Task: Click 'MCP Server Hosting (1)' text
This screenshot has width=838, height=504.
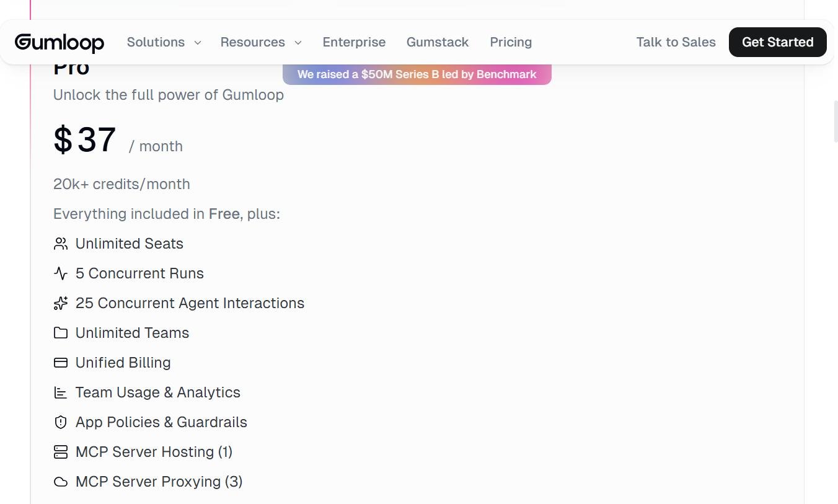Action: (154, 452)
